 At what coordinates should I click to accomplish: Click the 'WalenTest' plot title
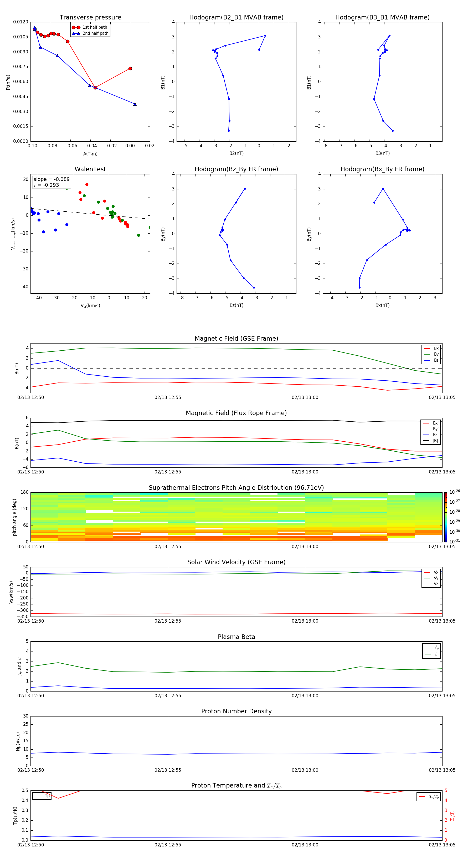[90, 169]
